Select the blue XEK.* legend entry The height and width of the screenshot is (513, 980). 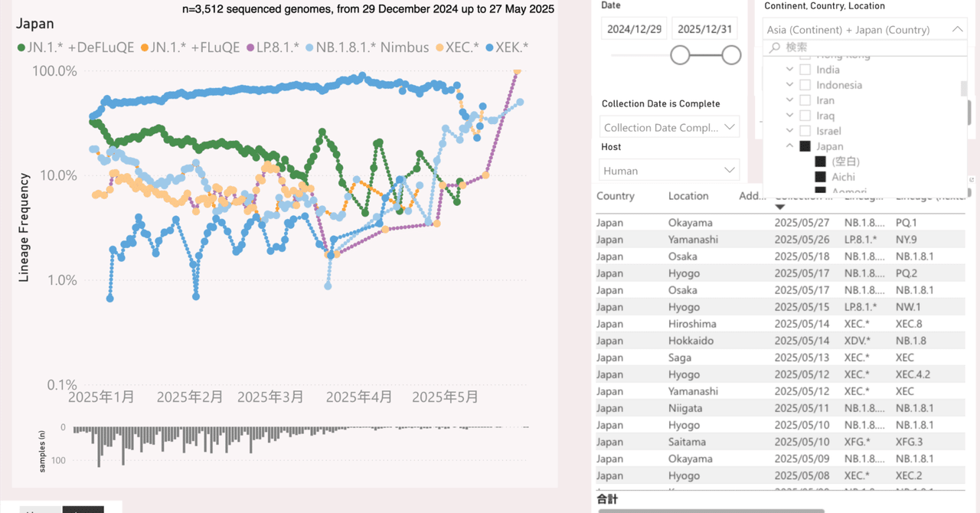[508, 47]
